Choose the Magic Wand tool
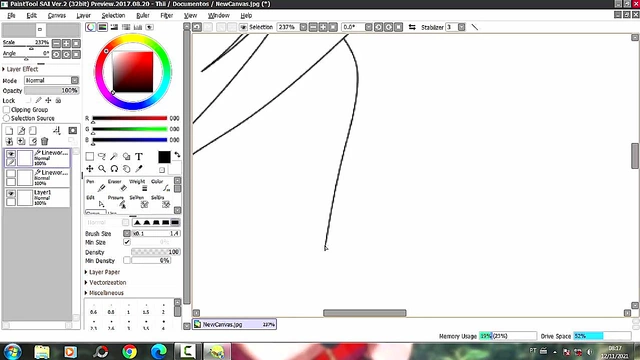The width and height of the screenshot is (640, 360). click(114, 157)
